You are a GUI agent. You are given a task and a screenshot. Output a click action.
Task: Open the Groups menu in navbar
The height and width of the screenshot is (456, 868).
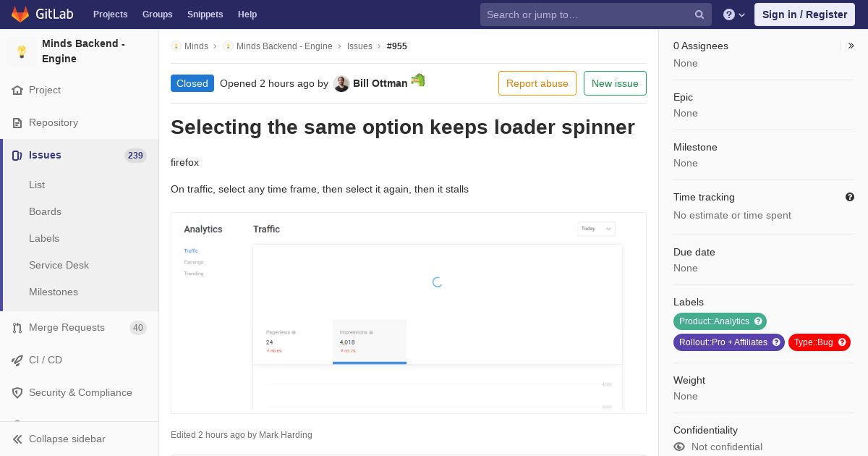coord(157,14)
